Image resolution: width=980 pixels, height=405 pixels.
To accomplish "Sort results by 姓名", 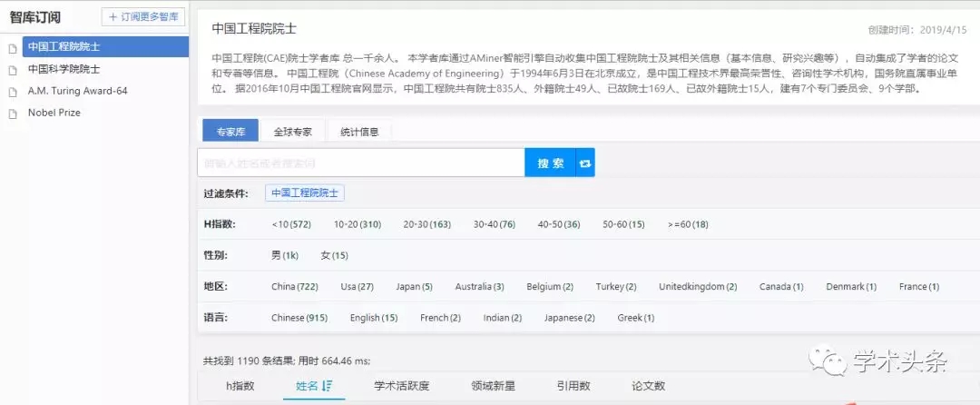I will point(313,386).
